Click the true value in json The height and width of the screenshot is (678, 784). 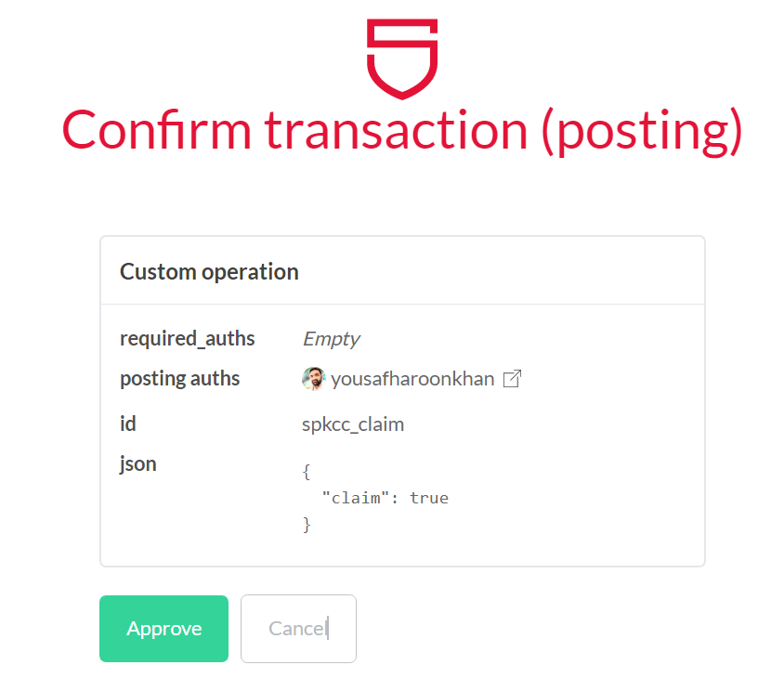(x=429, y=498)
